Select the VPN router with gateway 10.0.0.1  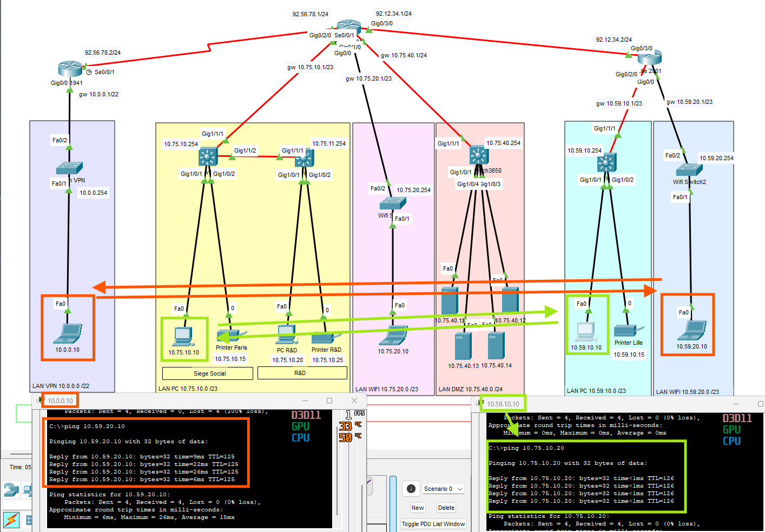click(x=70, y=69)
